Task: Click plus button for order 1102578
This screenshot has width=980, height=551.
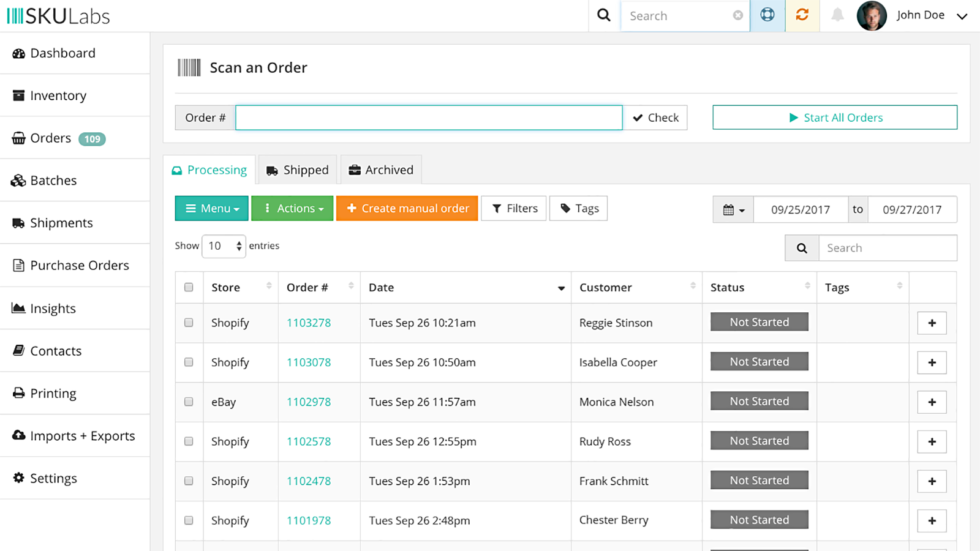Action: 932,441
